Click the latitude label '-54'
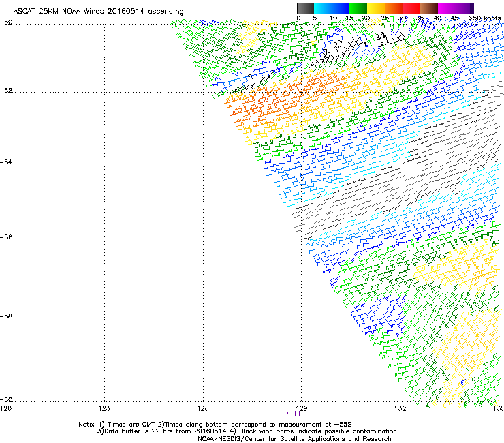 tap(6, 162)
